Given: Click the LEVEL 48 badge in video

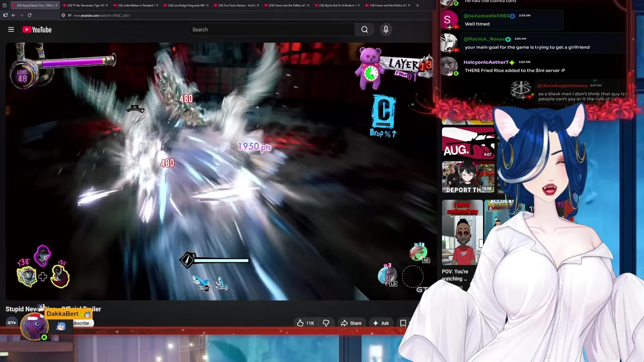Looking at the screenshot, I should pyautogui.click(x=22, y=76).
